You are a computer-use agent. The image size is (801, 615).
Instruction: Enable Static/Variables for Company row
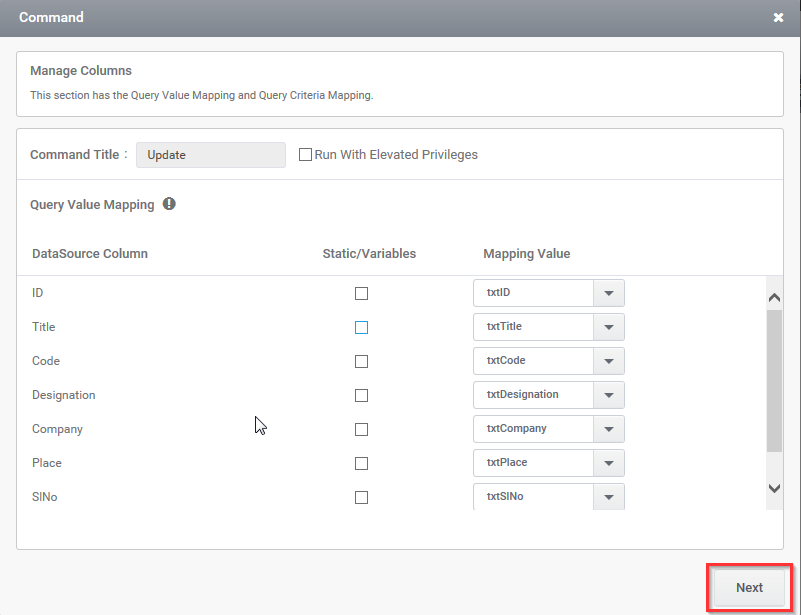[x=361, y=430]
